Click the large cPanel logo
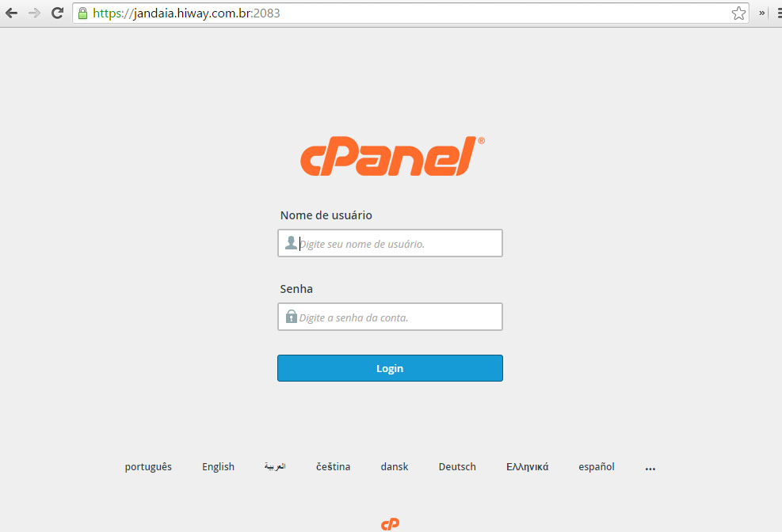The image size is (782, 532). click(392, 156)
